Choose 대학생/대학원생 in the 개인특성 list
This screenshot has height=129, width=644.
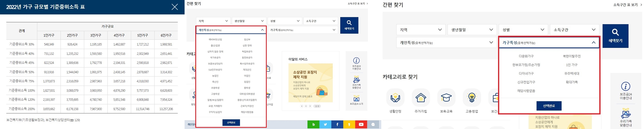click(x=247, y=94)
